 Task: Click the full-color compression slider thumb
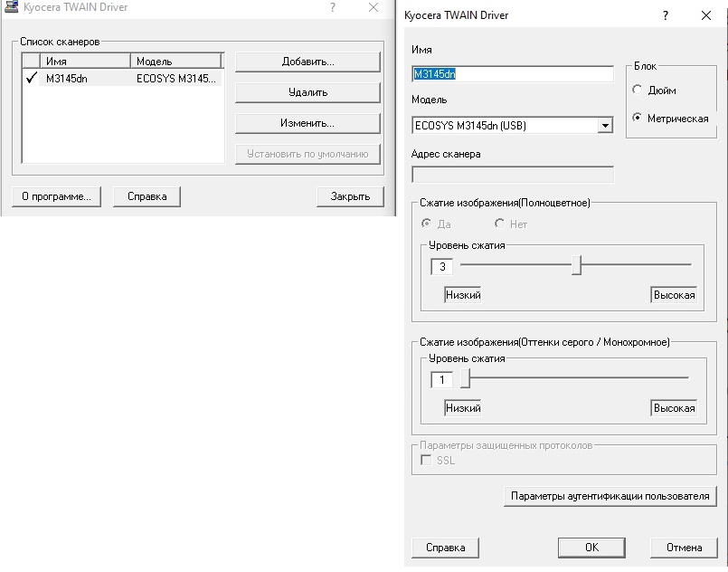click(x=576, y=265)
